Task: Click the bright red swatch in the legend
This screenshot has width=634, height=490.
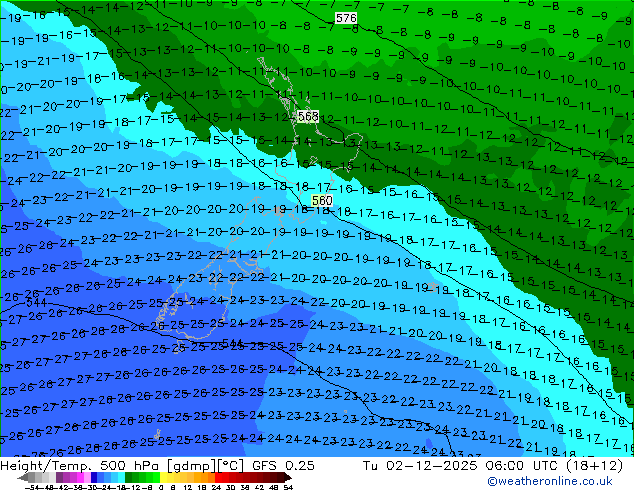Action: (x=219, y=478)
